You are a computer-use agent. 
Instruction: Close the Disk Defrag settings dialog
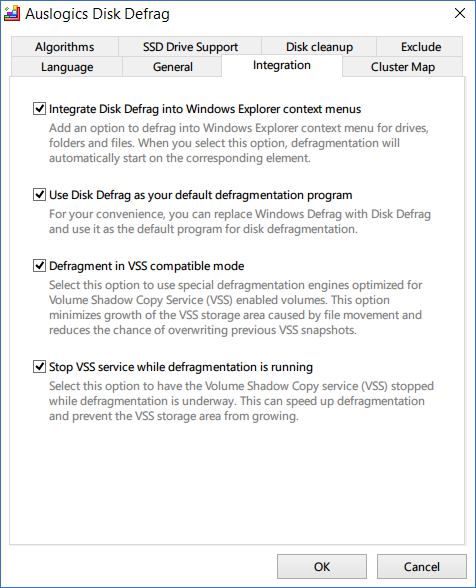pos(460,14)
